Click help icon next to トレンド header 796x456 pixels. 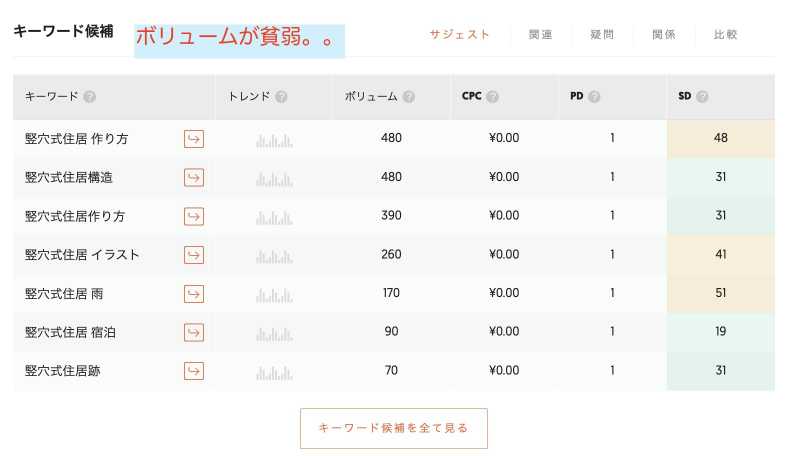point(281,97)
